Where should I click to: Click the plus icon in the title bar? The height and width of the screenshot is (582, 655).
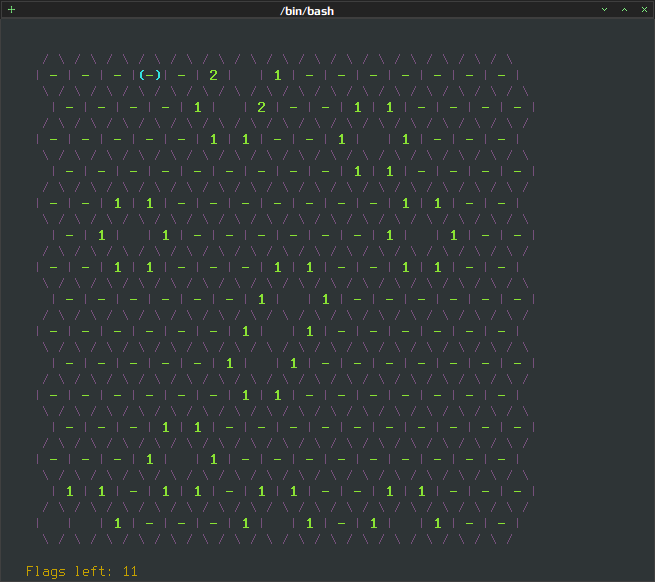coord(12,9)
